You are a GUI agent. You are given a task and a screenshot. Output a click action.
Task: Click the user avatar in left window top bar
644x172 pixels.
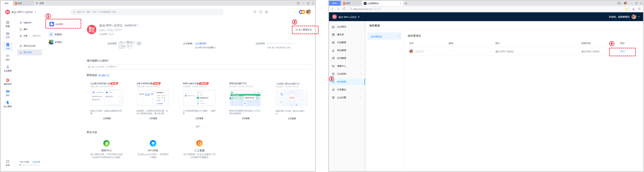pyautogui.click(x=309, y=12)
